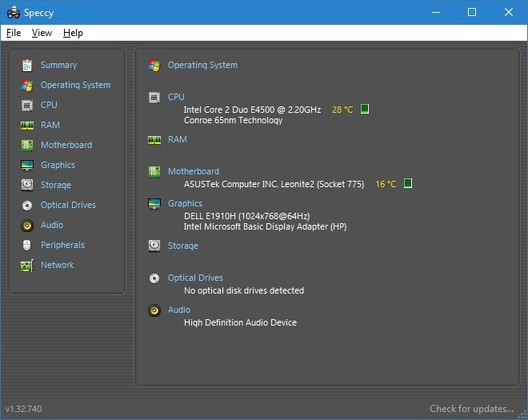Click Intel Microsoft Basic Display Adapter text
Viewport: 528px width, 420px height.
(266, 226)
